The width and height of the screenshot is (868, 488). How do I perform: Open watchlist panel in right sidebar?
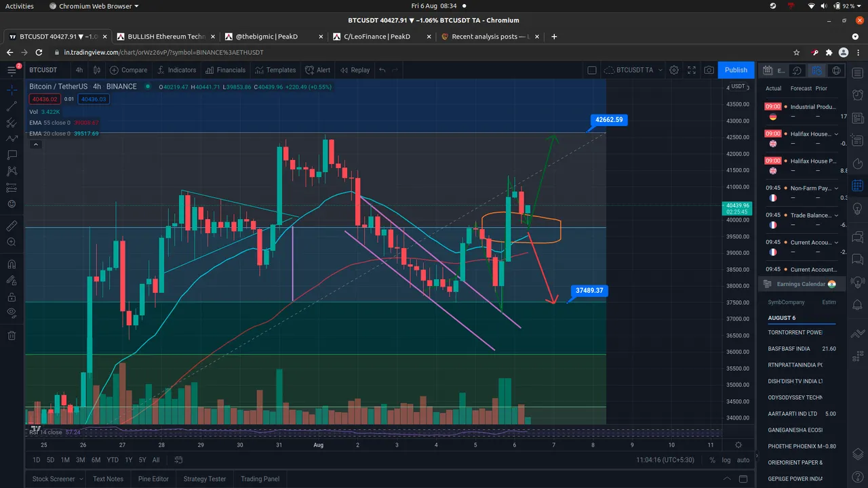[857, 73]
